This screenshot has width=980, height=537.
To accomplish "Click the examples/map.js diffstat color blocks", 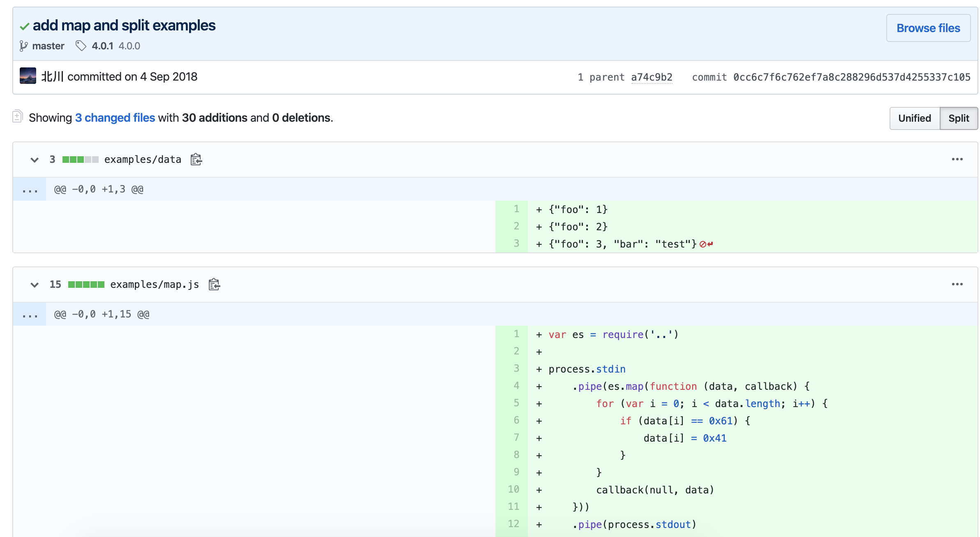I will pos(86,285).
